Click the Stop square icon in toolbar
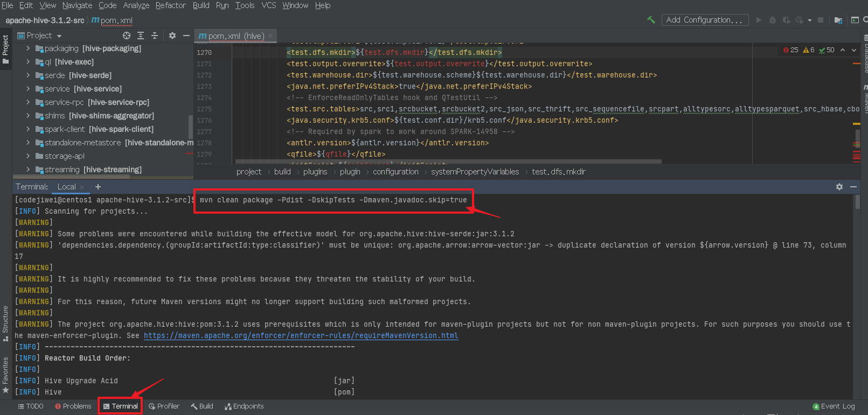This screenshot has height=415, width=868. pos(821,20)
